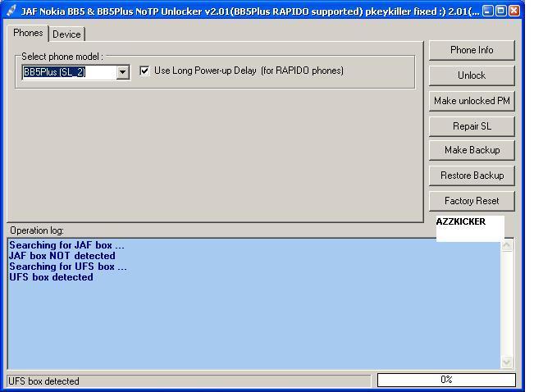Click 'Searching for UFS box ...' log line
534x392 pixels.
68,267
